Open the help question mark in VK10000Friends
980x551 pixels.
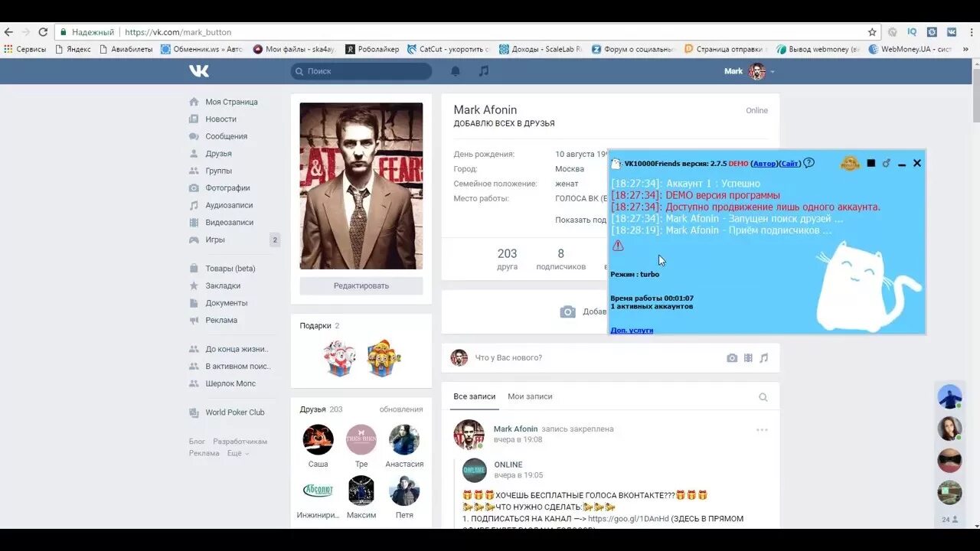click(808, 163)
